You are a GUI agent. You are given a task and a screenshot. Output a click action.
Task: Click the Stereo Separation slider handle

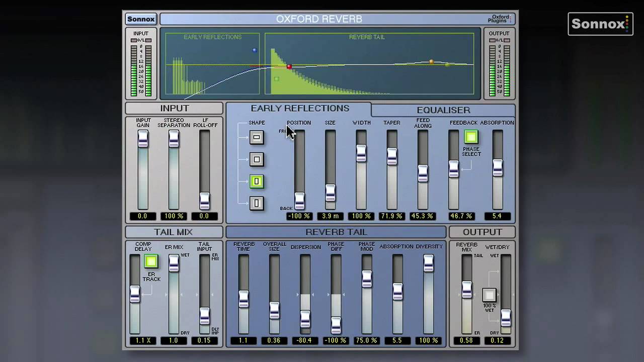[174, 139]
